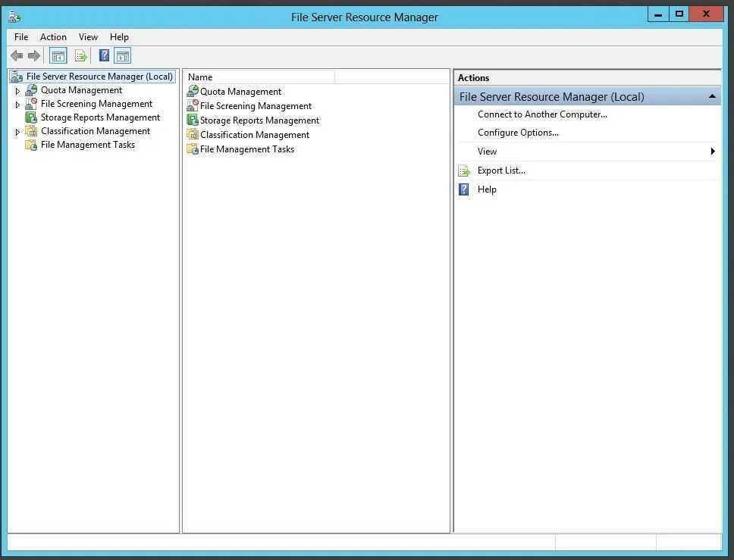Minimize the File Server Resource Manager window

pyautogui.click(x=658, y=14)
